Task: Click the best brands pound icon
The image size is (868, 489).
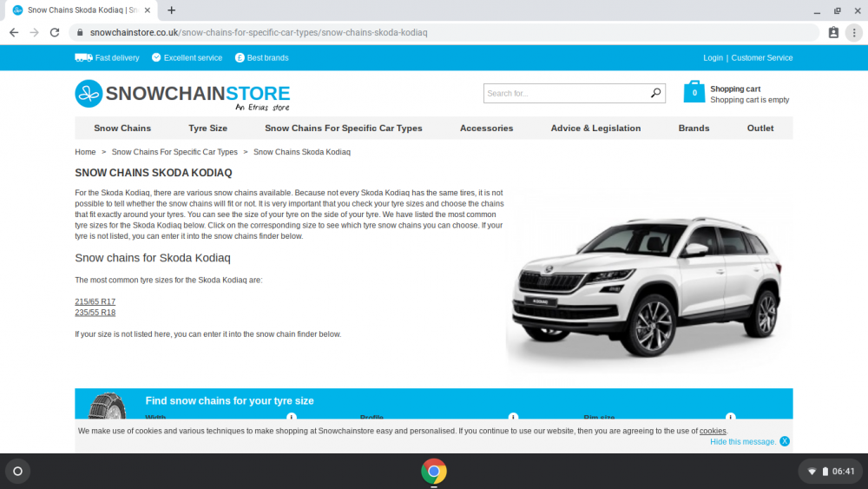Action: tap(240, 57)
